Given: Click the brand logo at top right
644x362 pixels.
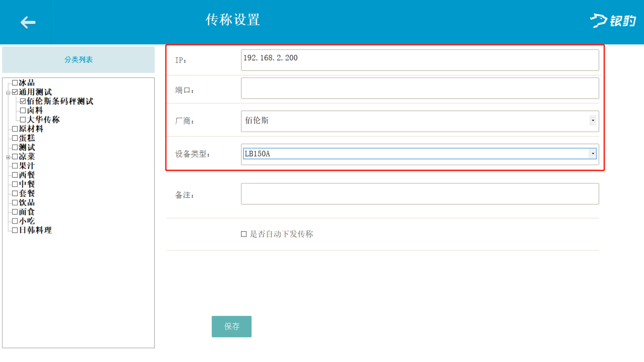Looking at the screenshot, I should click(x=612, y=21).
